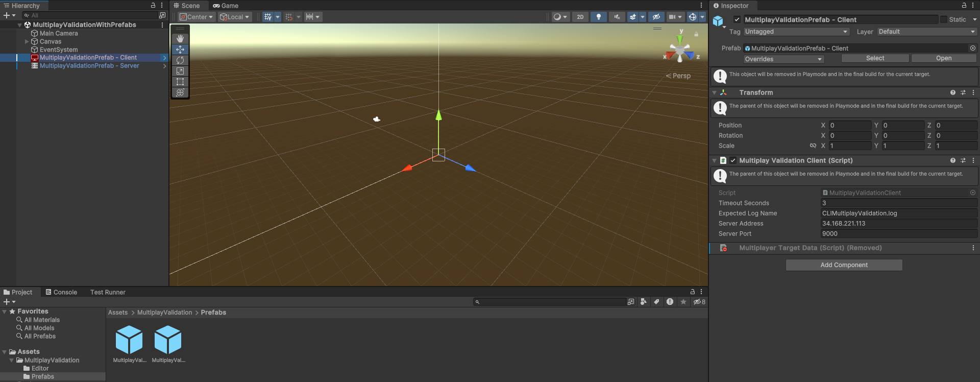This screenshot has height=382, width=980.
Task: Toggle 2D scene view mode
Action: click(x=580, y=17)
